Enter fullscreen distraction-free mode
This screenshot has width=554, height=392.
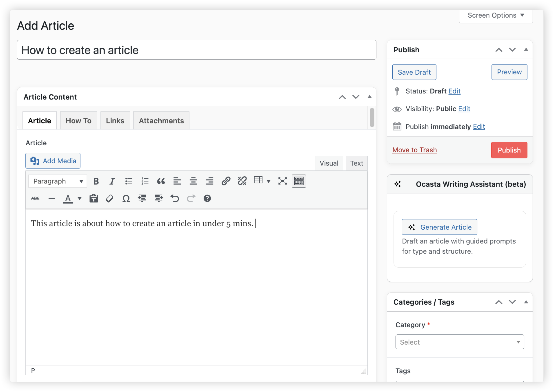[282, 181]
